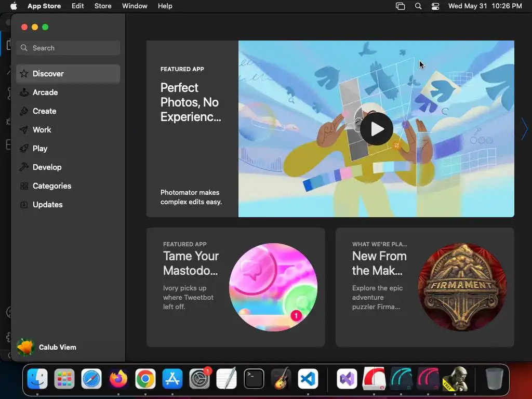
Task: Open the Arcade section
Action: coord(68,92)
